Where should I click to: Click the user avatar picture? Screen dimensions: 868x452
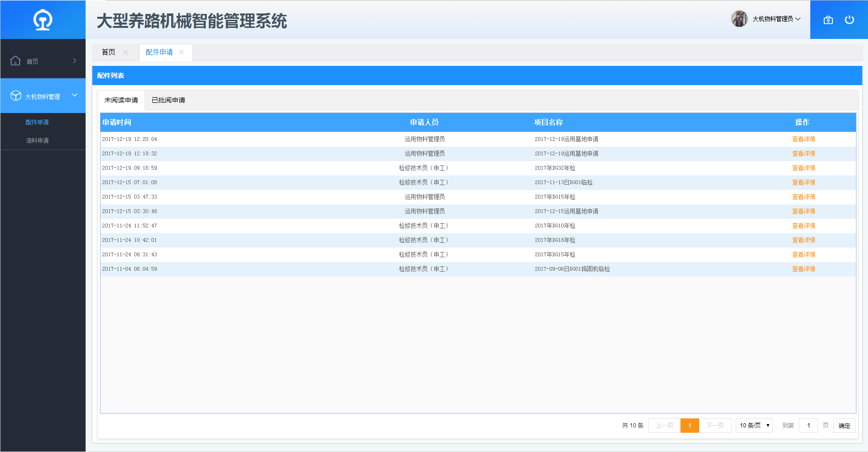(739, 19)
